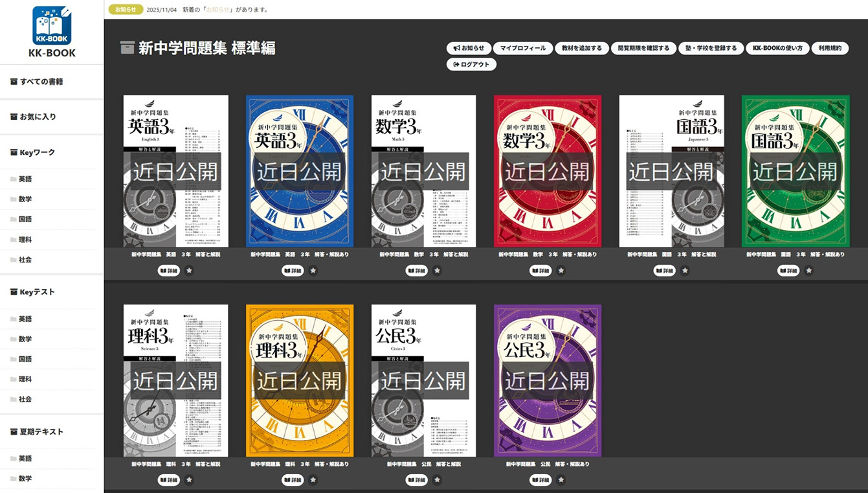Expand the 夏期テキスト category
868x493 pixels.
(x=41, y=431)
